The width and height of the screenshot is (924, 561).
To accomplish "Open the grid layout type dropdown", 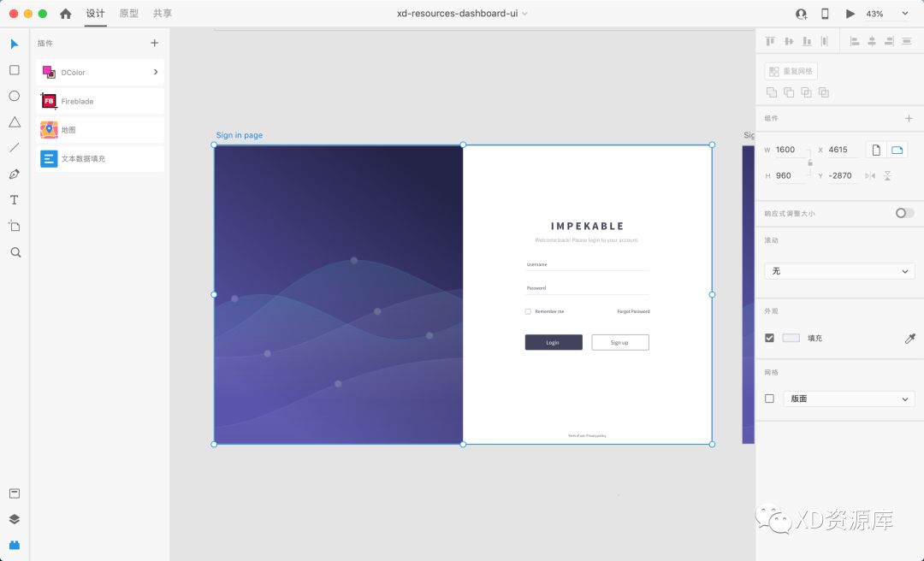I will point(850,399).
